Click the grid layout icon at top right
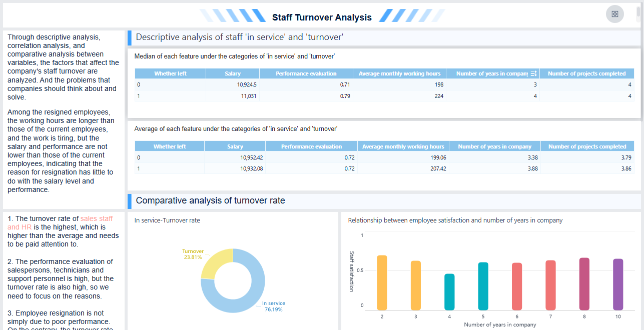This screenshot has width=644, height=330. click(x=614, y=13)
